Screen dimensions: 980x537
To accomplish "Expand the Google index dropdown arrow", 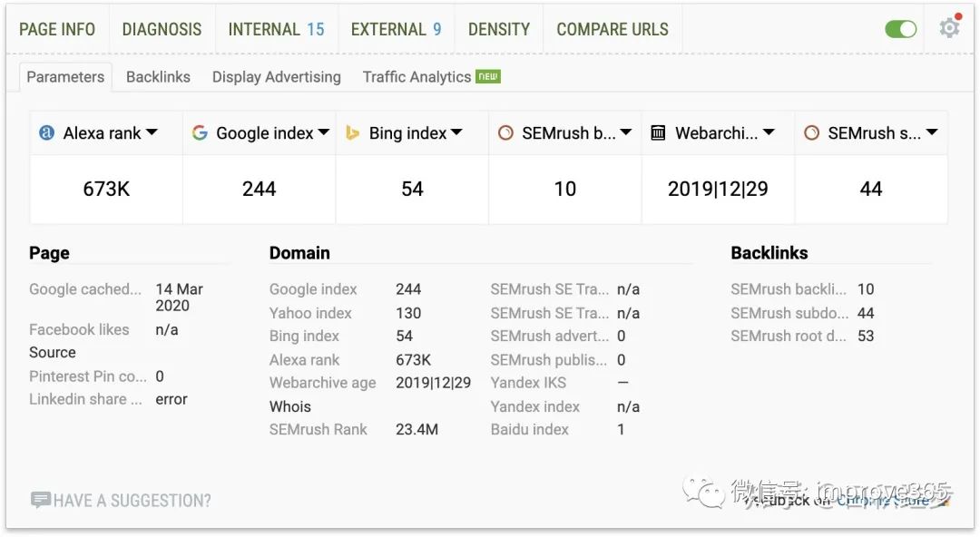I will pos(324,132).
